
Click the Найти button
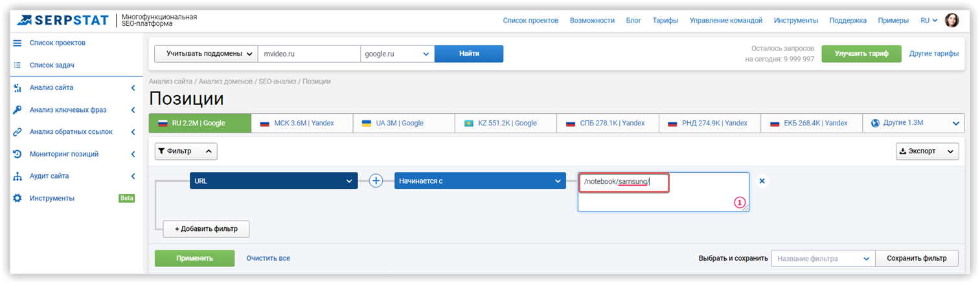point(469,54)
